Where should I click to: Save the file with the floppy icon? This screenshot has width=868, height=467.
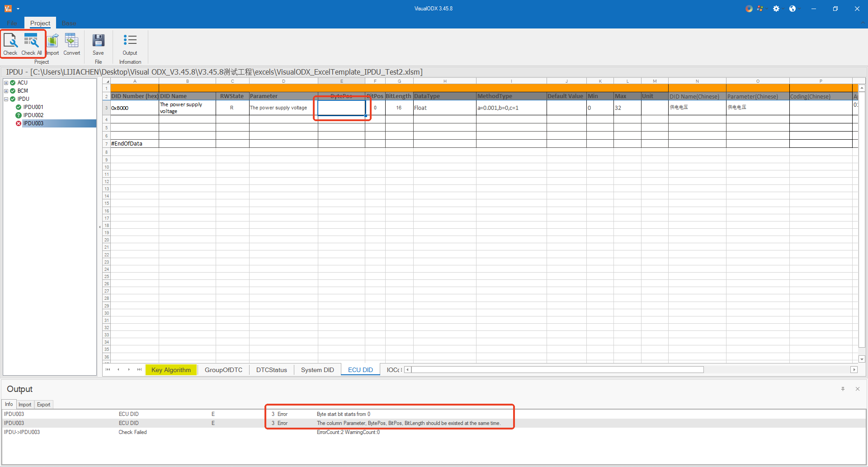click(x=98, y=44)
